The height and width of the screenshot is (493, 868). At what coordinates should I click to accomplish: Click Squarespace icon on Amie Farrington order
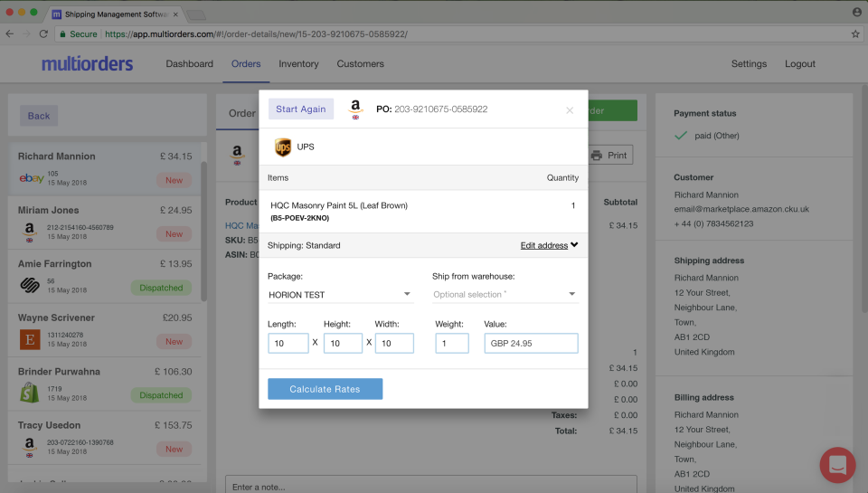coord(30,285)
